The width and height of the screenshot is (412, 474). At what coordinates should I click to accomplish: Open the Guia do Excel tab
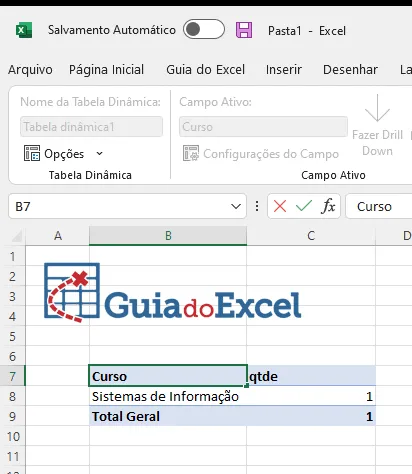[206, 70]
